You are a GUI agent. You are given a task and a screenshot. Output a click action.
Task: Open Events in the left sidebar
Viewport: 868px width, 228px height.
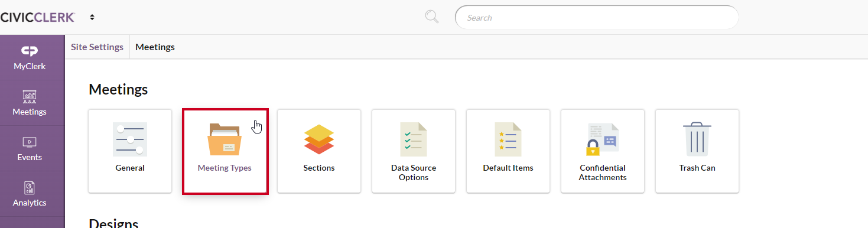(30, 148)
